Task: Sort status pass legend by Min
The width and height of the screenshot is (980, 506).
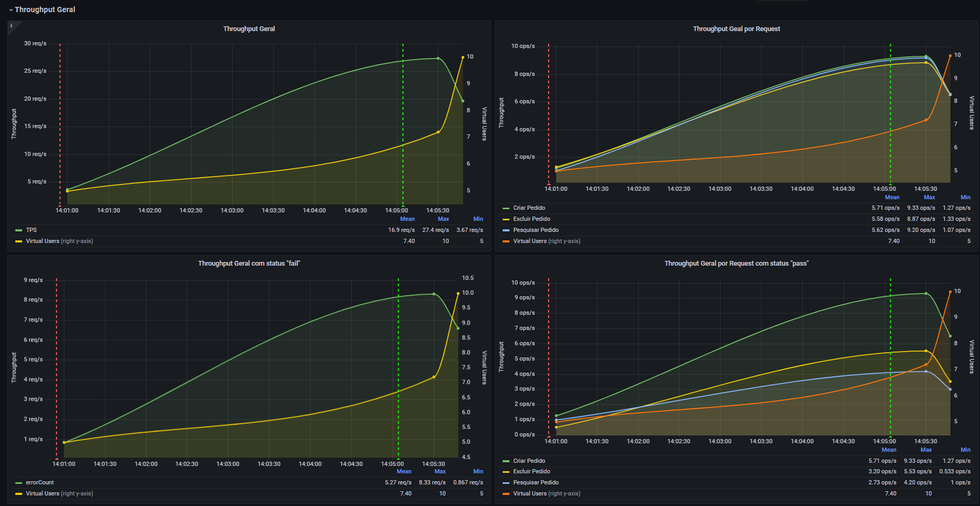Action: (x=965, y=450)
